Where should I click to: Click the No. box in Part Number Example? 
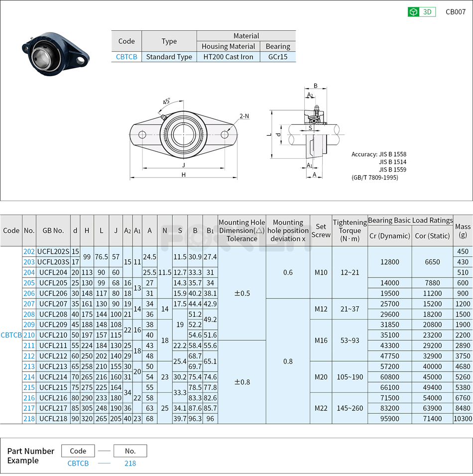click(130, 451)
